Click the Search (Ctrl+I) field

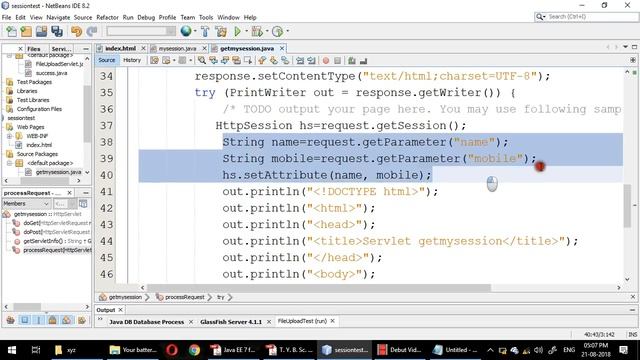[x=587, y=17]
